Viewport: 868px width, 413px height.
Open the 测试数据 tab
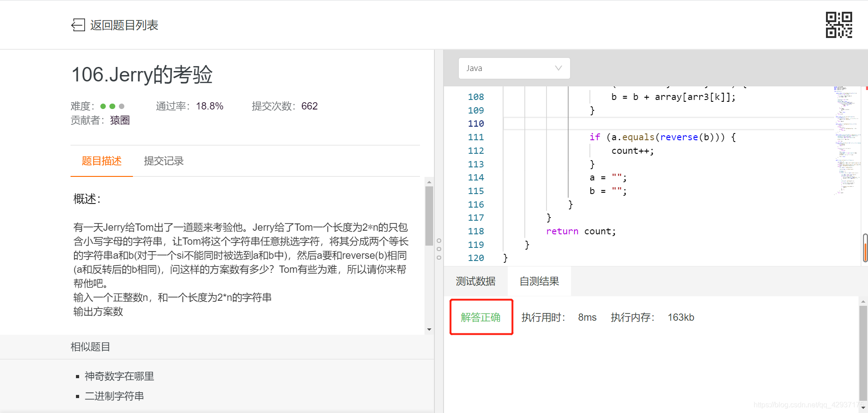(x=476, y=281)
